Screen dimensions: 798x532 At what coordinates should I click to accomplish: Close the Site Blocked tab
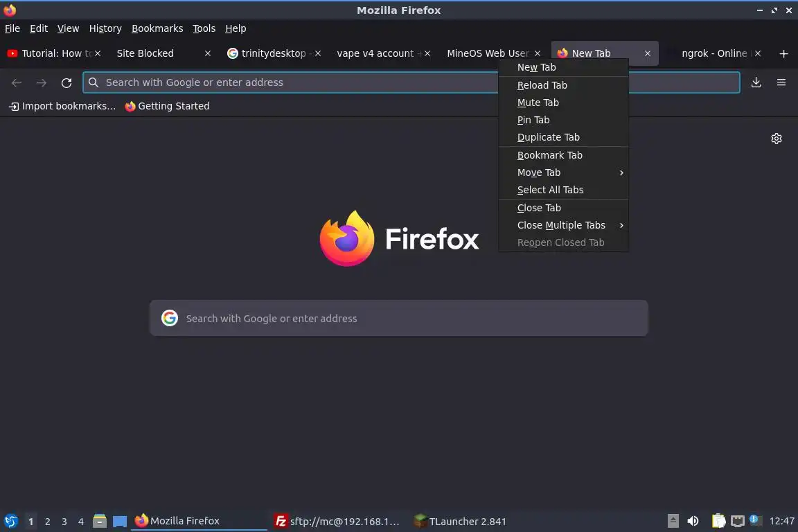point(208,53)
